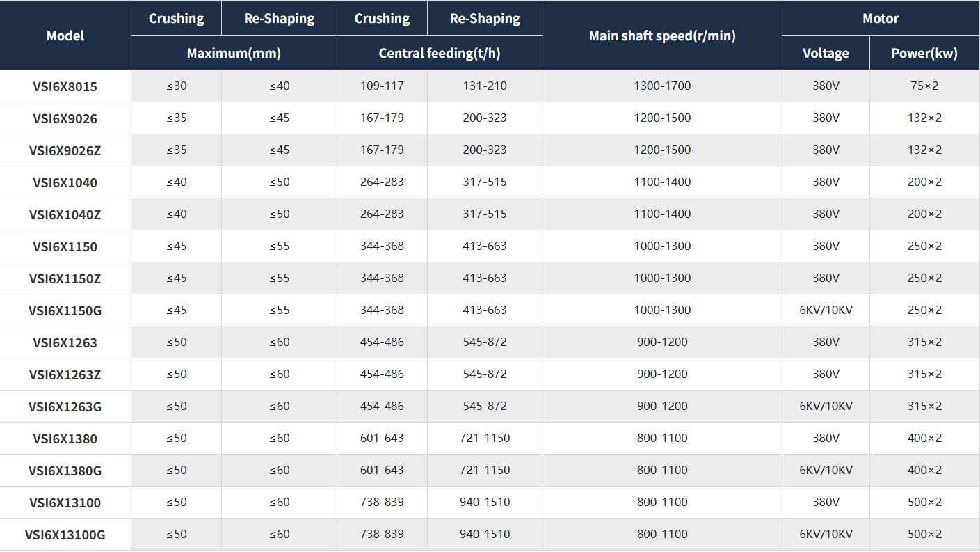Image resolution: width=980 pixels, height=552 pixels.
Task: Click the Motor header cell
Action: pyautogui.click(x=881, y=18)
